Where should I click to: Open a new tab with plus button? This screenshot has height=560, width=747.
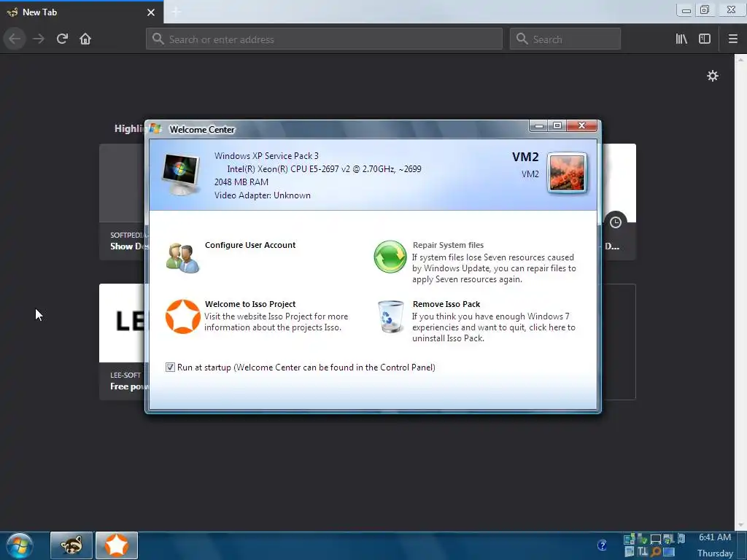click(x=177, y=12)
